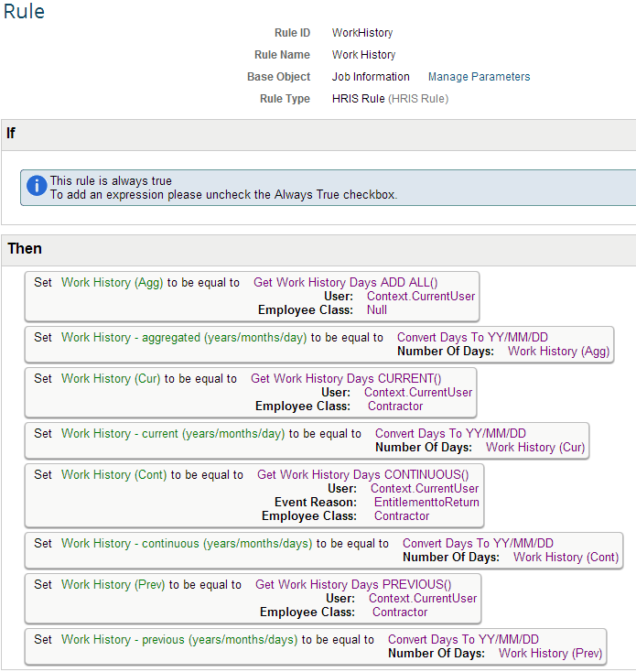The width and height of the screenshot is (636, 672).
Task: Click the Rule ID value WorkHistory
Action: point(362,33)
